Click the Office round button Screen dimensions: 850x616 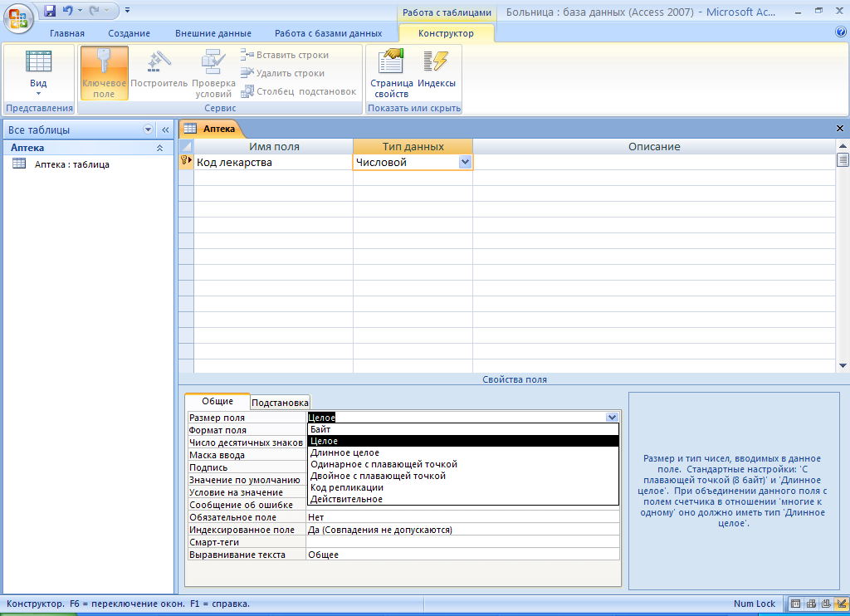pos(18,18)
